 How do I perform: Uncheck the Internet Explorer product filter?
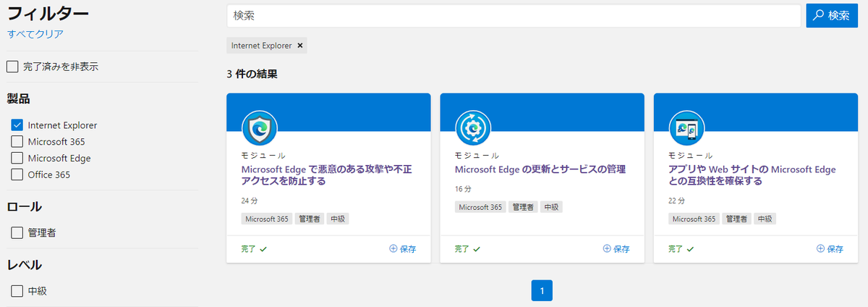tap(17, 125)
